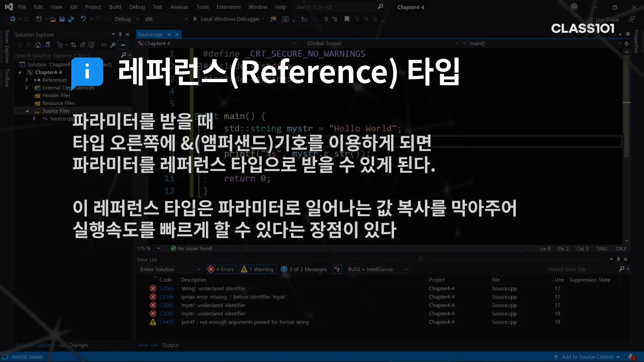Click the C2146 error code link
This screenshot has height=362, width=644.
pyautogui.click(x=166, y=297)
